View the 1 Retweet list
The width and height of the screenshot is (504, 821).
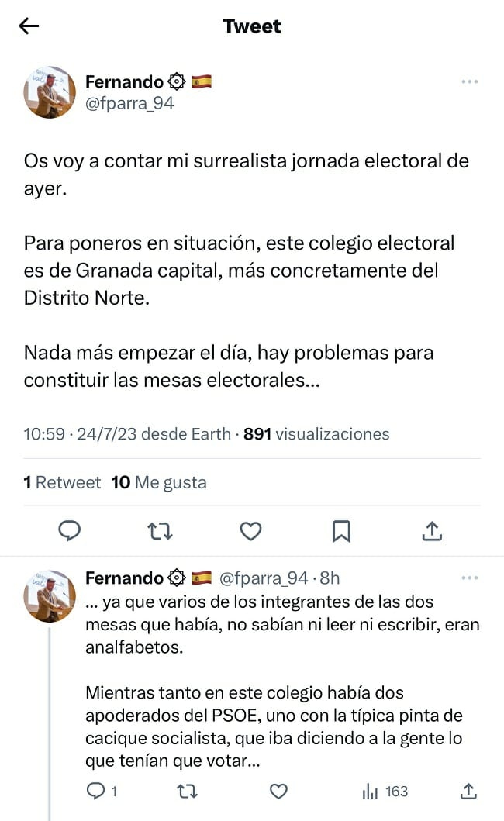pyautogui.click(x=62, y=482)
